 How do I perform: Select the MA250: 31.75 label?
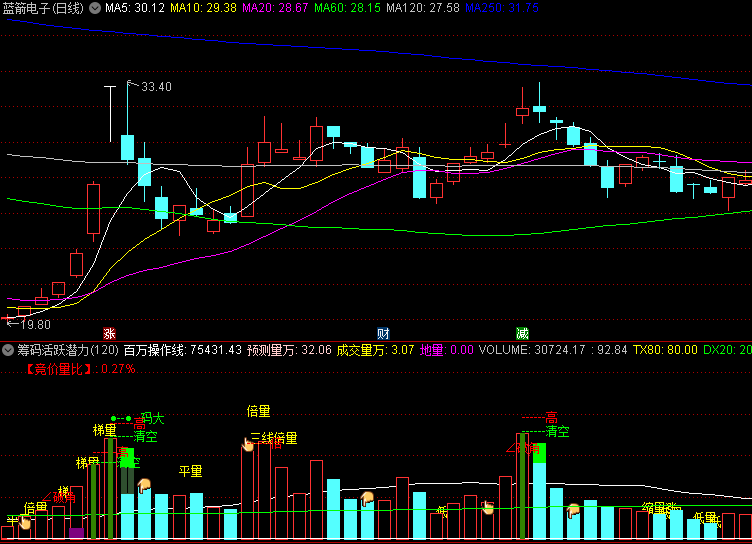tap(502, 8)
